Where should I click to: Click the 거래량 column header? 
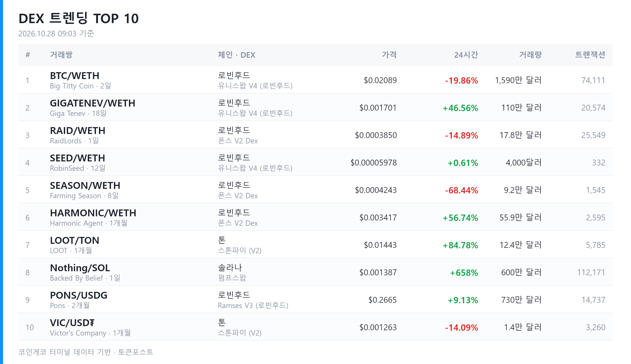point(530,55)
